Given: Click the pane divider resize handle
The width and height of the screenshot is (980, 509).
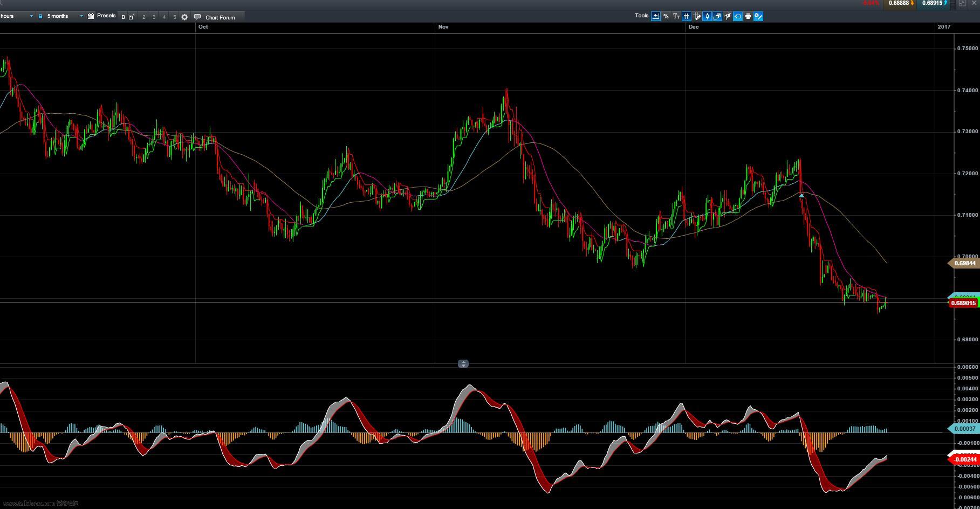Looking at the screenshot, I should tap(463, 364).
